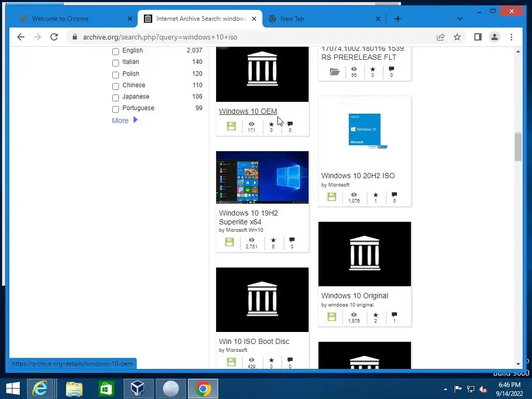This screenshot has width=532, height=399.
Task: Launch Internet Explorer from the taskbar
Action: 40,389
